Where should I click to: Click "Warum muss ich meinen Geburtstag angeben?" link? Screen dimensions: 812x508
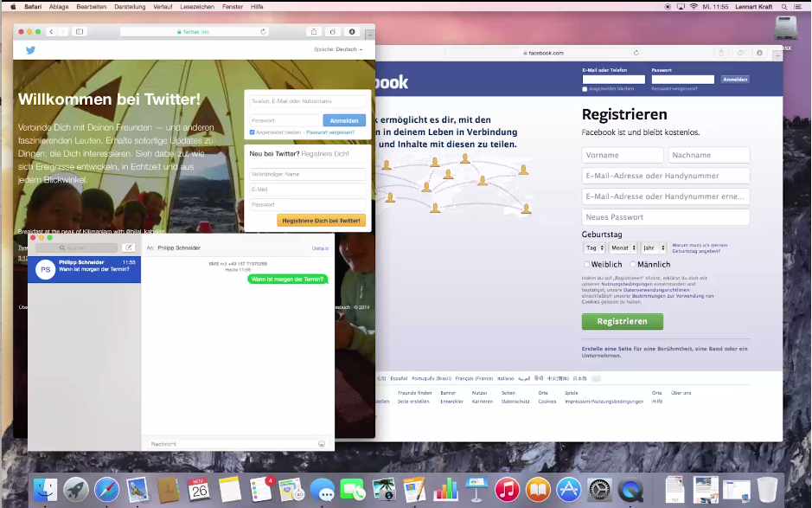pyautogui.click(x=700, y=248)
